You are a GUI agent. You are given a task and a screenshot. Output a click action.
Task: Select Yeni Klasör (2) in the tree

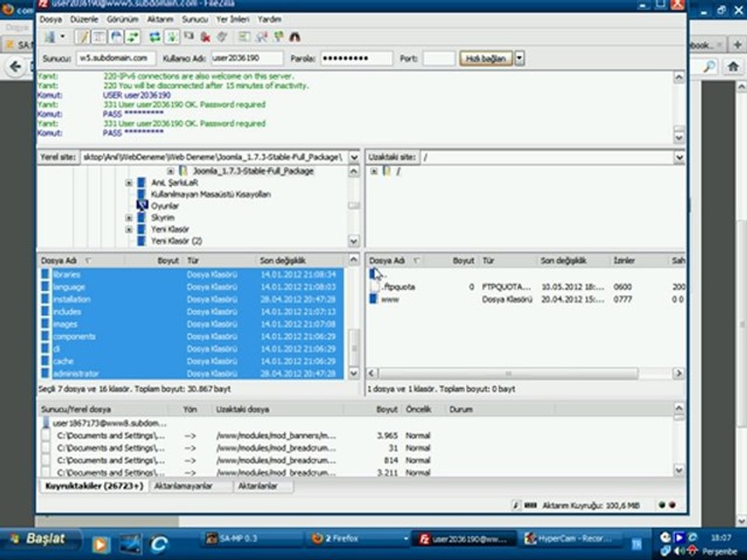[x=177, y=241]
